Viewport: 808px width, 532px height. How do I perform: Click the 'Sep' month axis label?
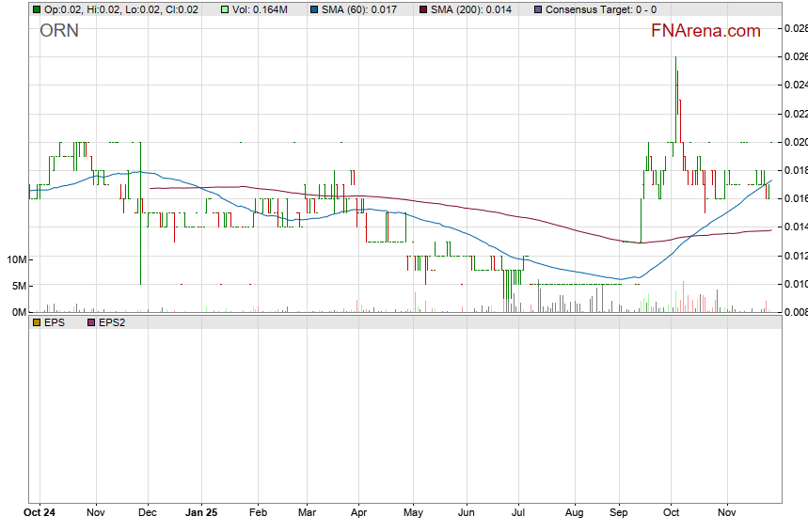(x=618, y=514)
